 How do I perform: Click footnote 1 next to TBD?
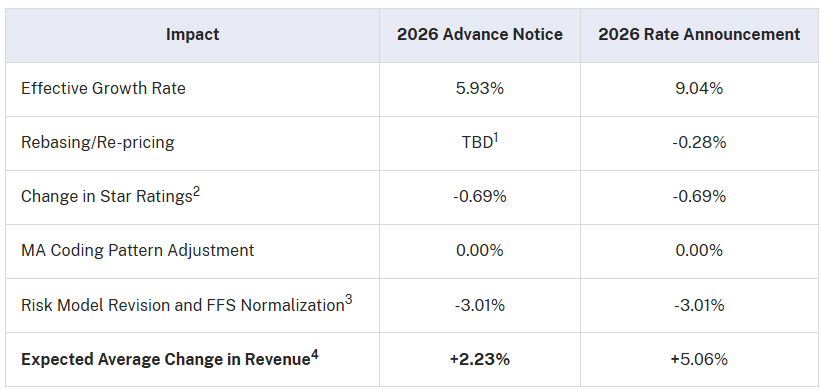tap(495, 138)
